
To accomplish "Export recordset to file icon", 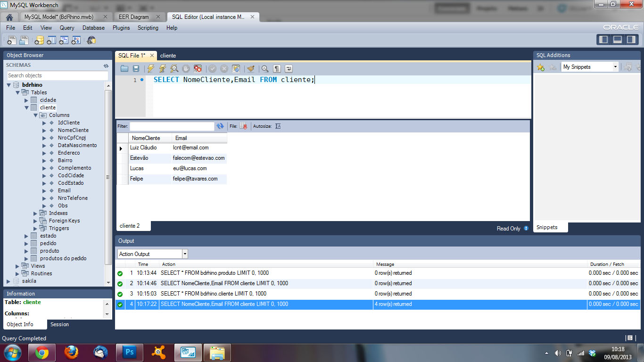I will tap(243, 126).
